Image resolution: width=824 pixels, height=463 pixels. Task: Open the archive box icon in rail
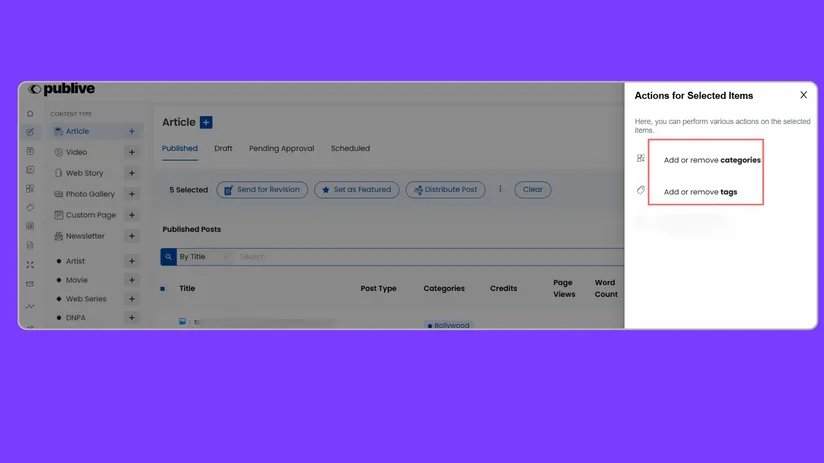30,151
